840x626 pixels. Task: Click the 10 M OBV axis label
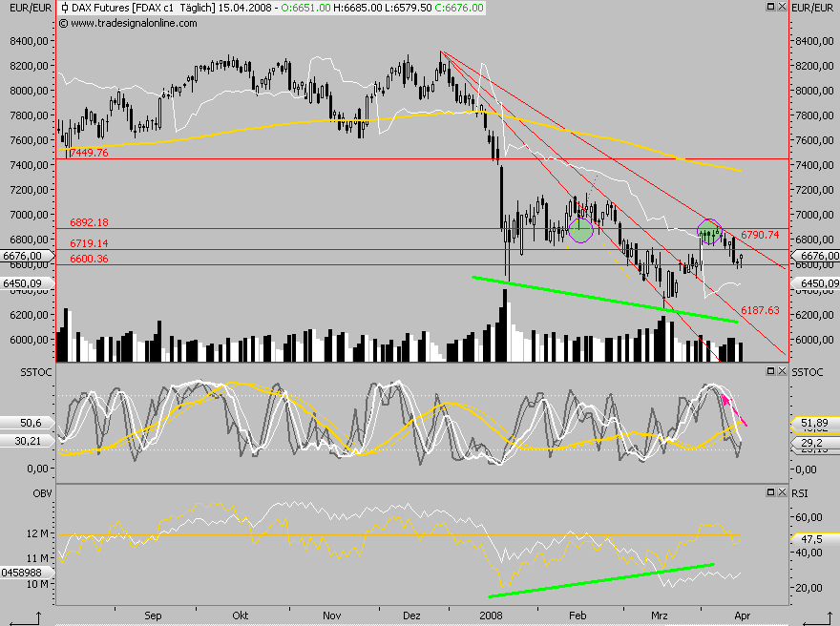click(x=36, y=584)
